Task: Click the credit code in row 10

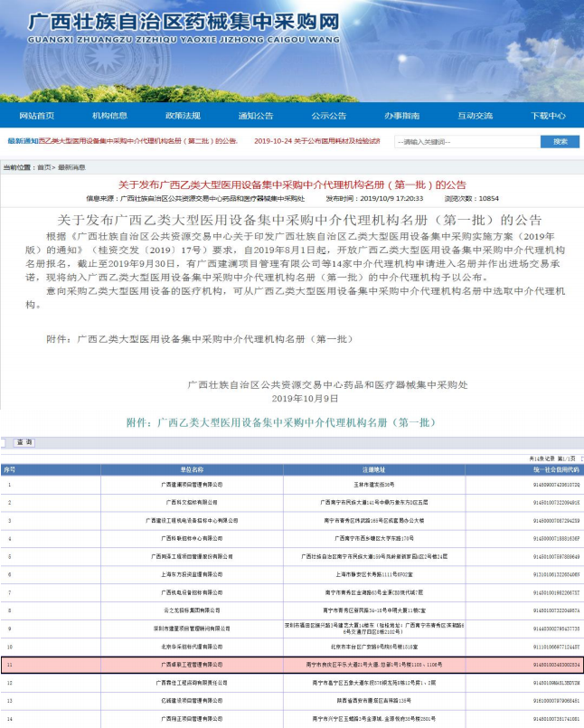Action: pos(556,647)
